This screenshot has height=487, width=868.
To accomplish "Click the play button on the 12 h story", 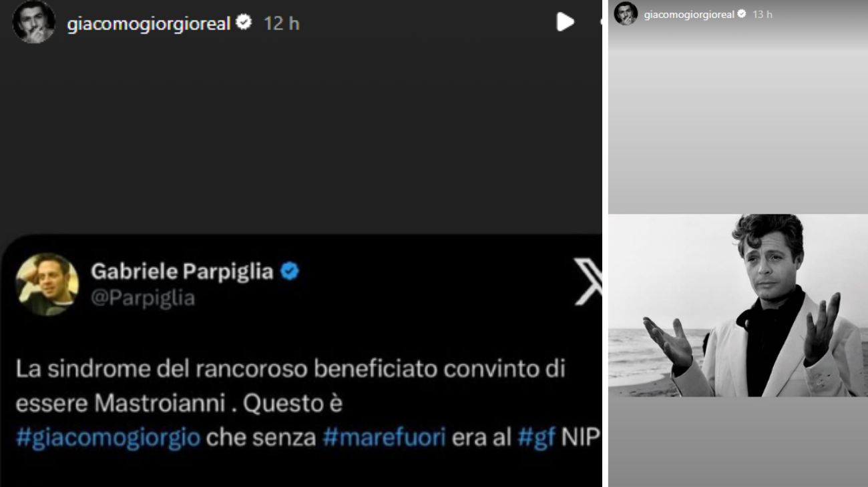I will (x=566, y=22).
